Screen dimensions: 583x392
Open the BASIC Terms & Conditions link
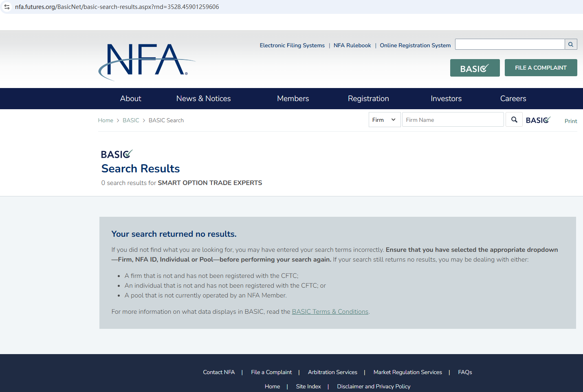(x=330, y=312)
